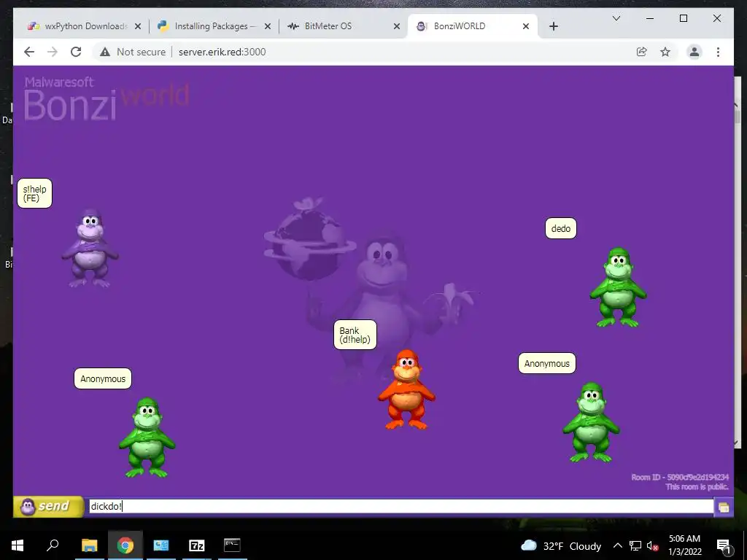Bookmark this page with the star
This screenshot has height=560, width=747.
pos(665,52)
